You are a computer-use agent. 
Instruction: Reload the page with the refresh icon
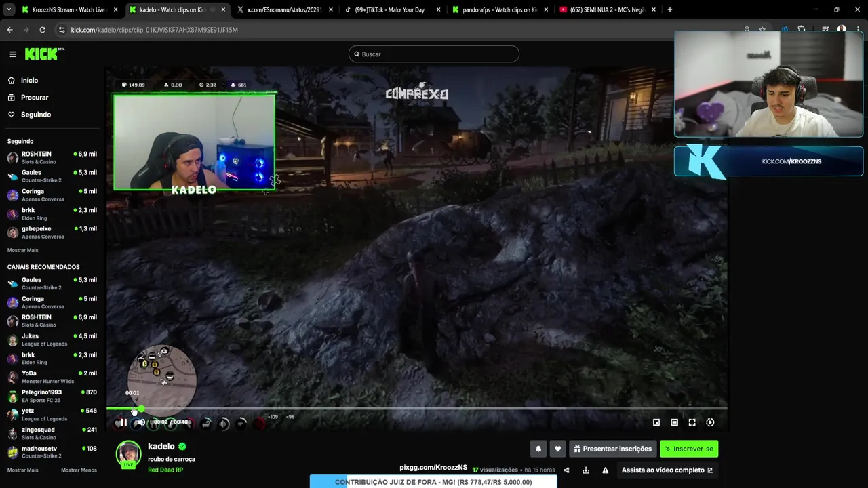pyautogui.click(x=42, y=30)
